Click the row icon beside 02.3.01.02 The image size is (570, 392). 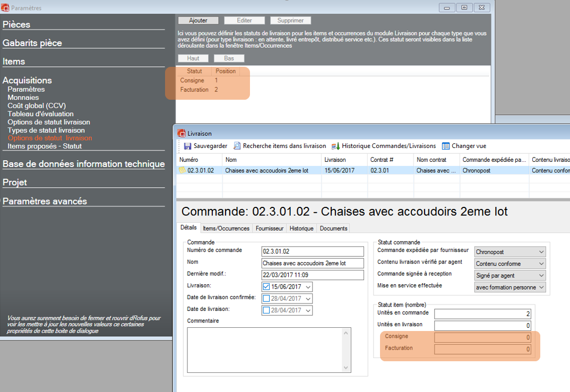(x=183, y=170)
